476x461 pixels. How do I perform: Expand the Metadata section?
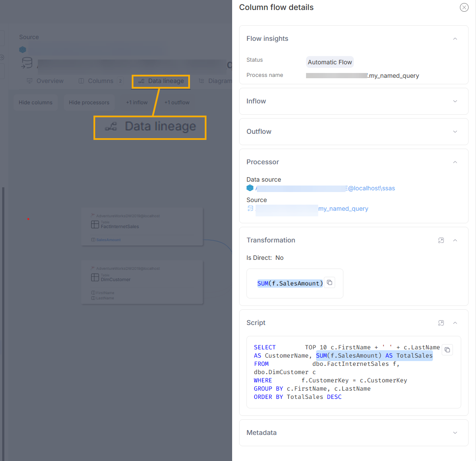click(x=455, y=433)
